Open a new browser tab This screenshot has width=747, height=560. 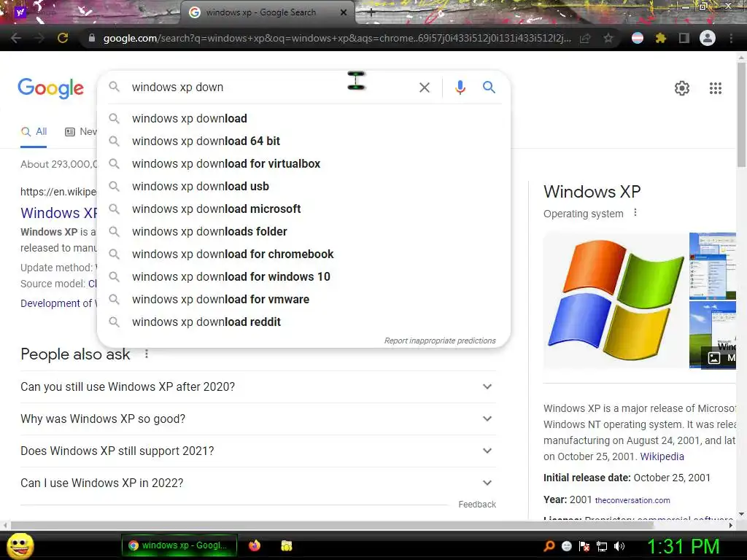[x=371, y=12]
